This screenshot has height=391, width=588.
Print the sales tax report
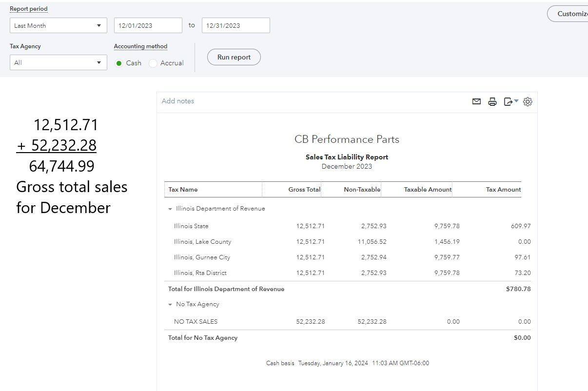pos(492,101)
